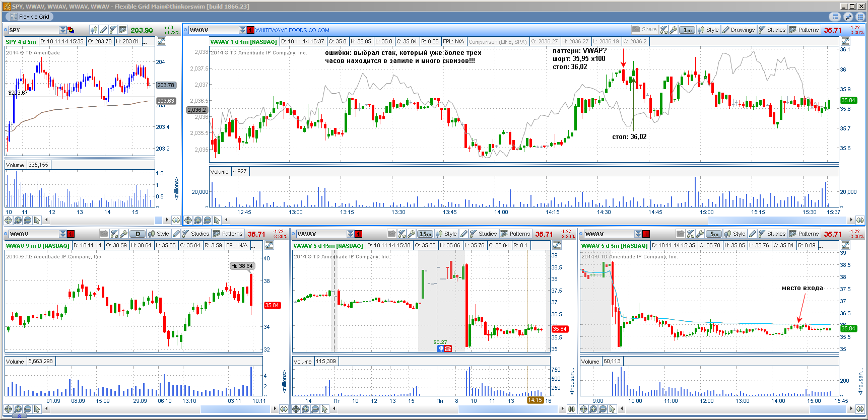Viewport: 868px width, 420px height.
Task: Open Style on WWAV 5m chart
Action: click(x=735, y=234)
